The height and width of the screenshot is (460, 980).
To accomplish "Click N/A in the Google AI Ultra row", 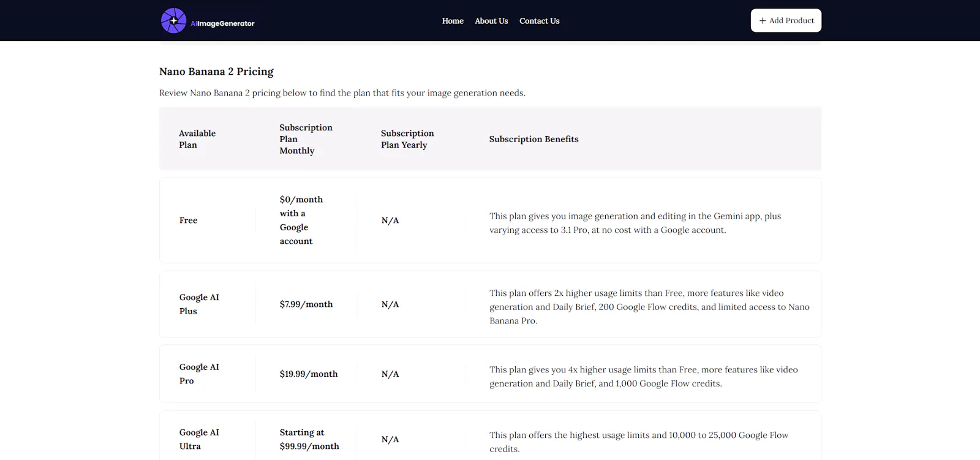I will click(390, 439).
